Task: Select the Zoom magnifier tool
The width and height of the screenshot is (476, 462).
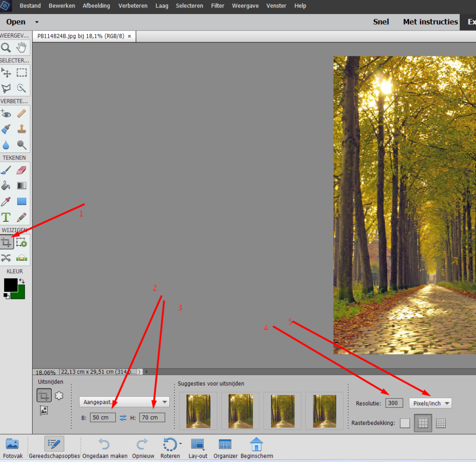Action: point(6,47)
